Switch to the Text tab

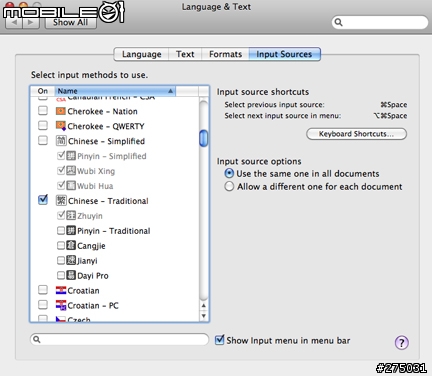click(x=185, y=54)
